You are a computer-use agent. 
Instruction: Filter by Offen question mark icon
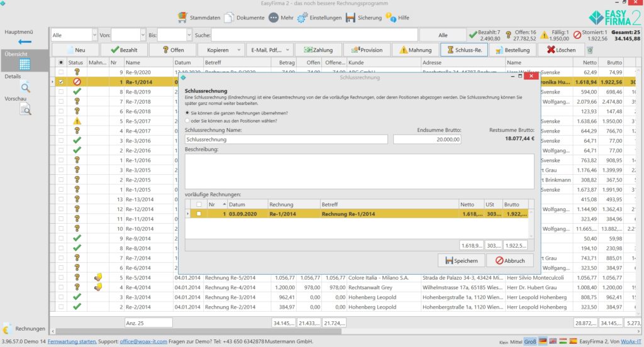point(508,35)
